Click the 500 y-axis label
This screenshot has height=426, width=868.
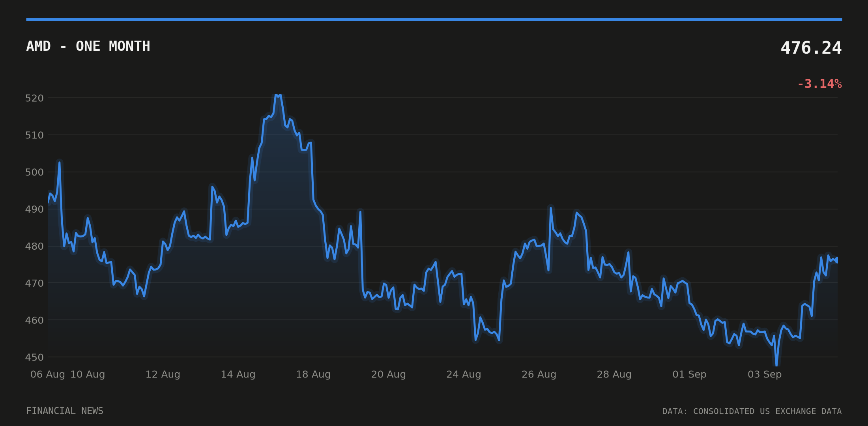[x=34, y=172]
